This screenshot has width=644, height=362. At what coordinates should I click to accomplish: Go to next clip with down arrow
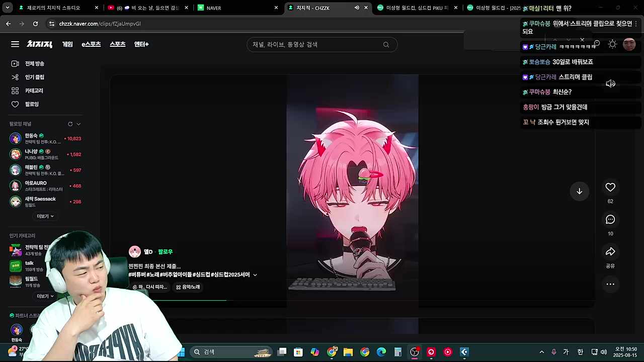tap(579, 191)
